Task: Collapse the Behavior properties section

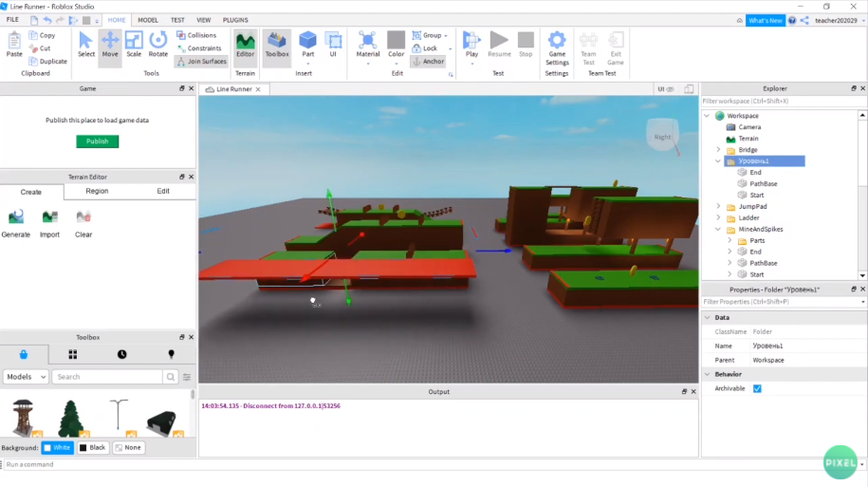Action: point(708,375)
